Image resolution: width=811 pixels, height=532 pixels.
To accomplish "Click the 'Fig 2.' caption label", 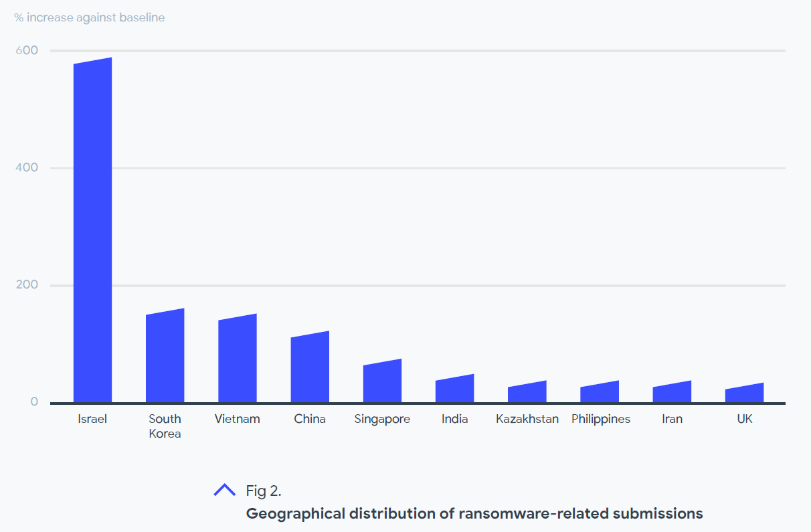I will click(x=264, y=491).
